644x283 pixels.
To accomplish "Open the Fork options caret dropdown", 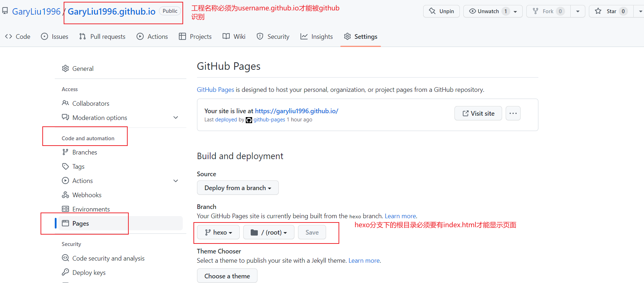I will (578, 11).
